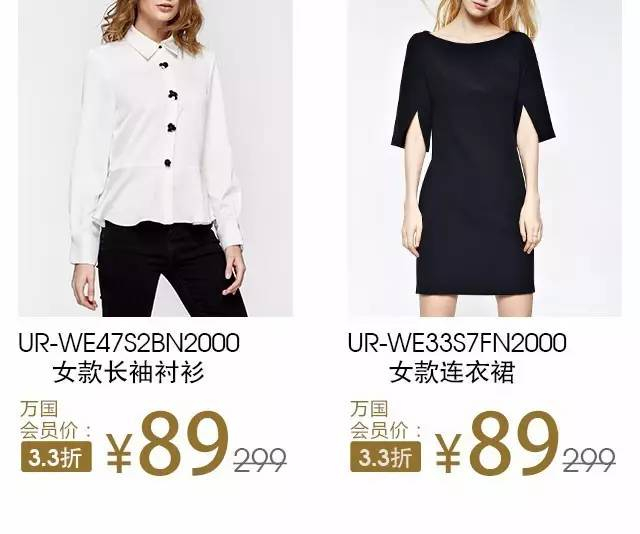Click the 女款连衣裙 product title
Viewport: 640px width, 534px height.
452,372
